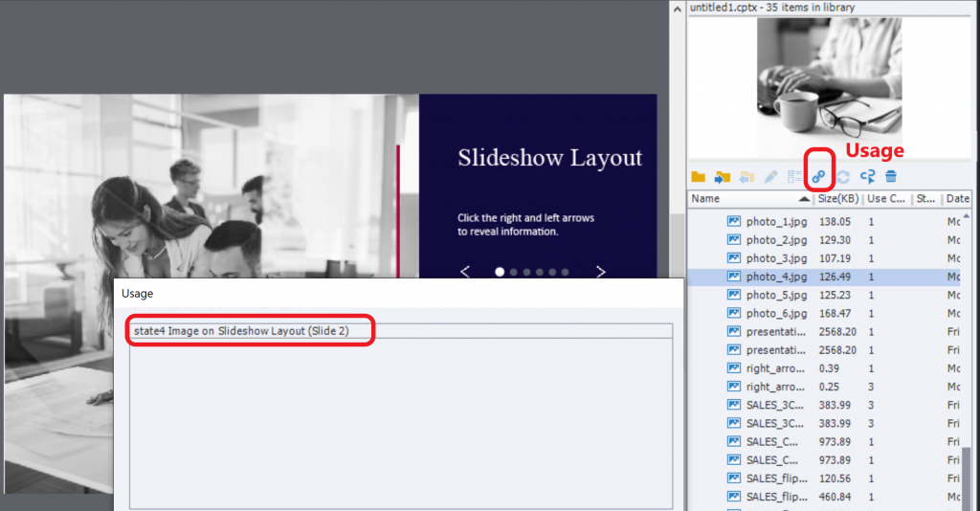Click the Usage link icon in library toolbar
This screenshot has width=980, height=511.
[818, 177]
